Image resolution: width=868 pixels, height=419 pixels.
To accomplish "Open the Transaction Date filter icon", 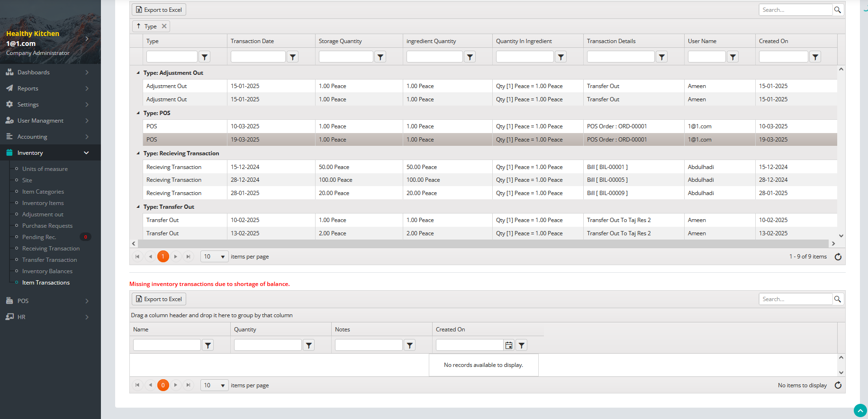I will pyautogui.click(x=293, y=57).
